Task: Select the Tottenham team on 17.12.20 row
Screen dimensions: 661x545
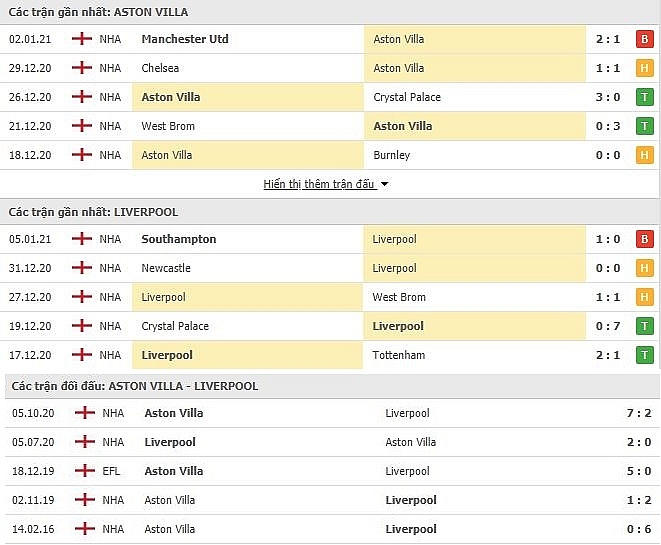Action: tap(398, 355)
